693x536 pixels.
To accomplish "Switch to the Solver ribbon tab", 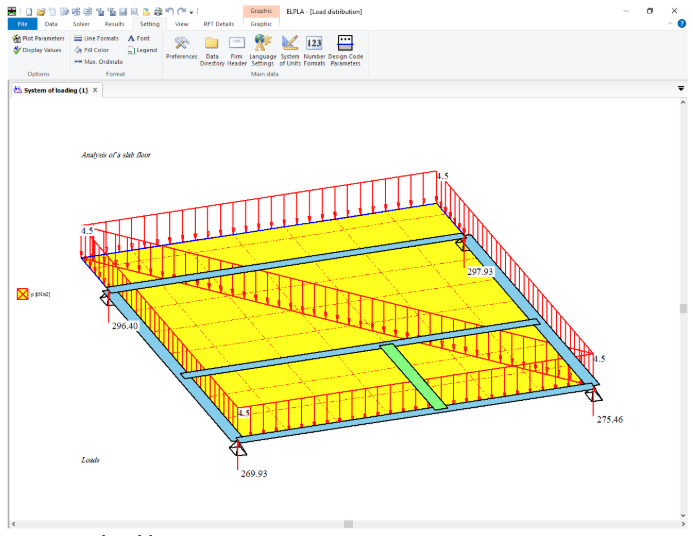I will pyautogui.click(x=81, y=24).
